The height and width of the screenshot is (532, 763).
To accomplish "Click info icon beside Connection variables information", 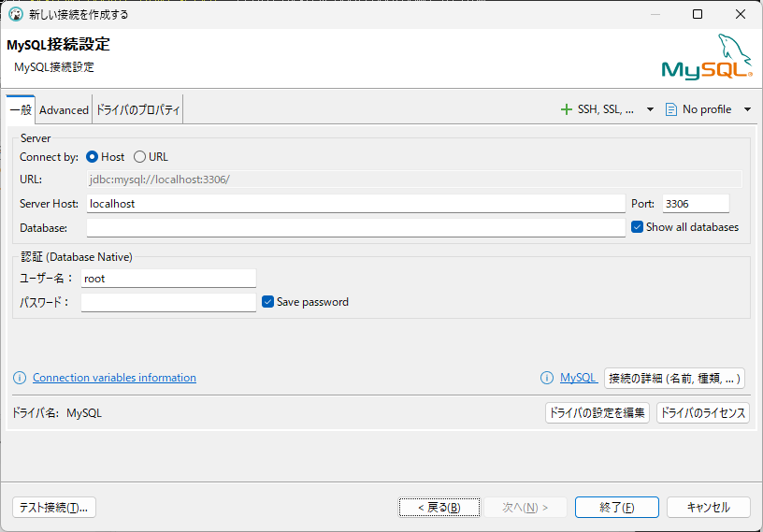I will (20, 378).
